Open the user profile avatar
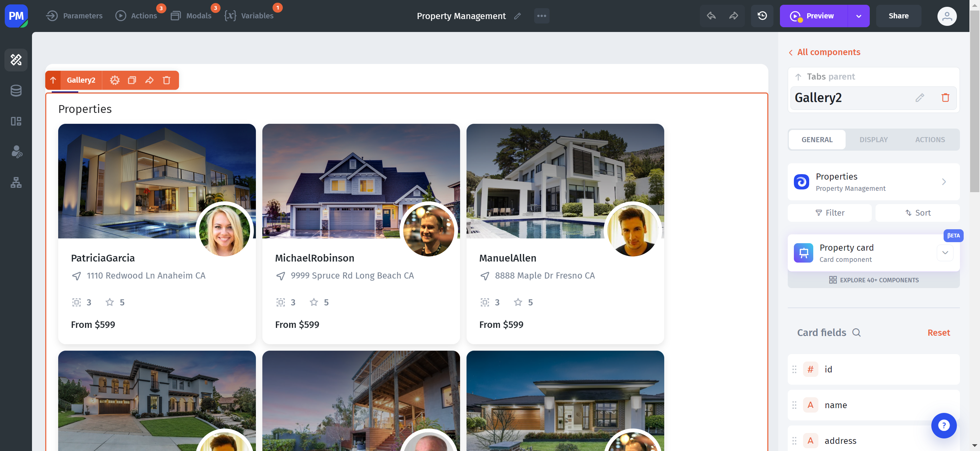 (x=947, y=16)
